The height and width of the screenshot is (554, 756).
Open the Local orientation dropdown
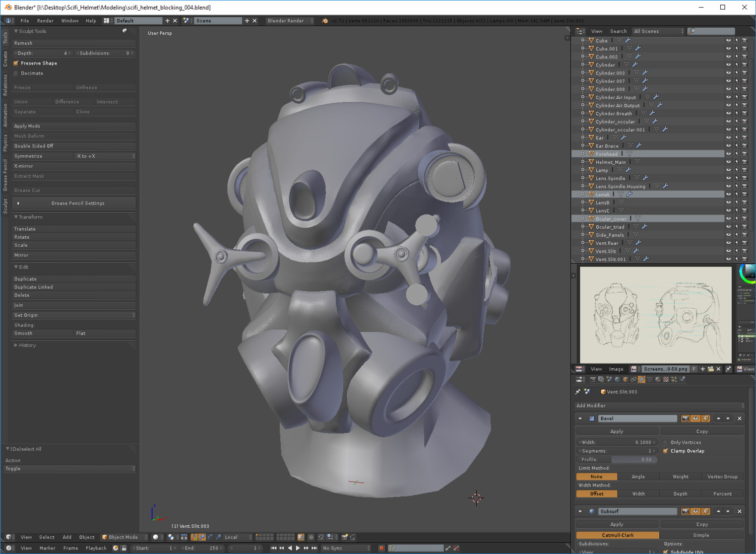pos(238,537)
